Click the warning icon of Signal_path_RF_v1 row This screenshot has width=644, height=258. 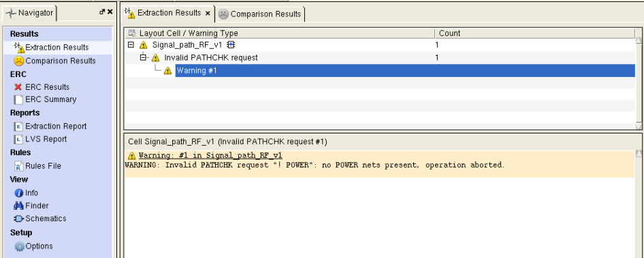click(143, 45)
